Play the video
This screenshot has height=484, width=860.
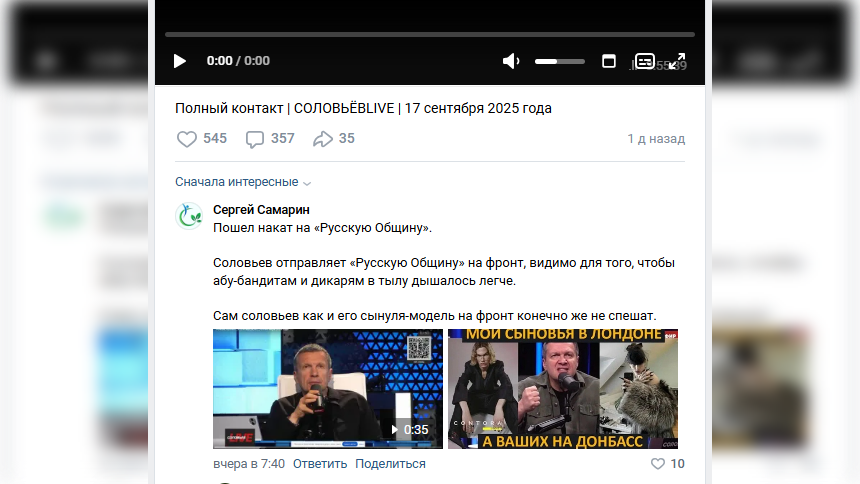click(179, 61)
